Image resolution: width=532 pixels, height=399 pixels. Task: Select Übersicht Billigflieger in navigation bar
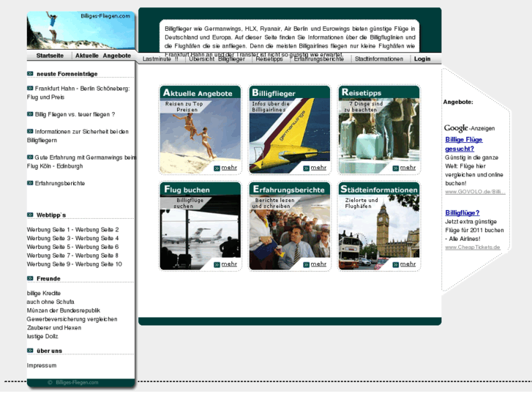(x=217, y=59)
